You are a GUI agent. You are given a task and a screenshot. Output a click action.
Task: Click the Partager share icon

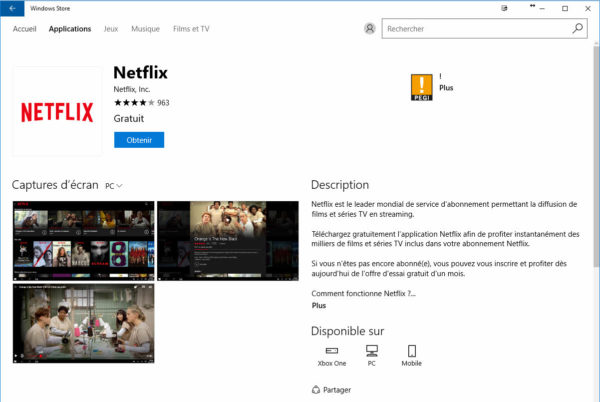point(317,390)
